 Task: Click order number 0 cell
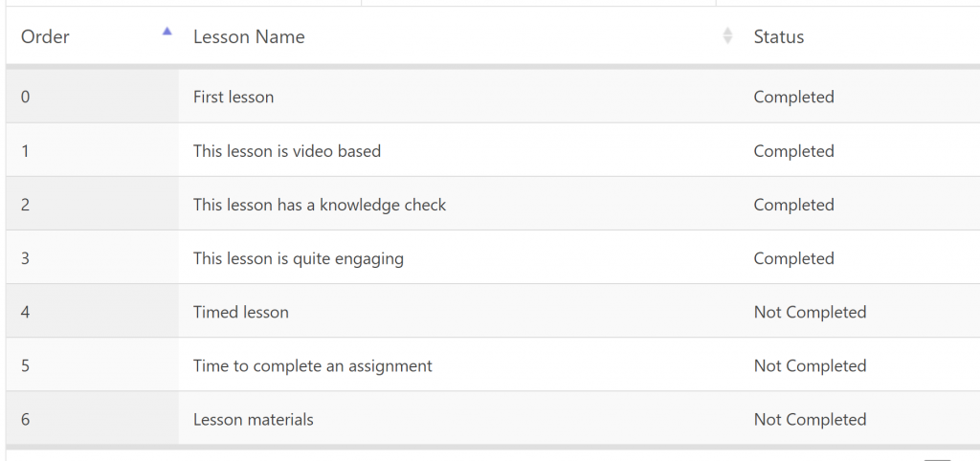(25, 97)
